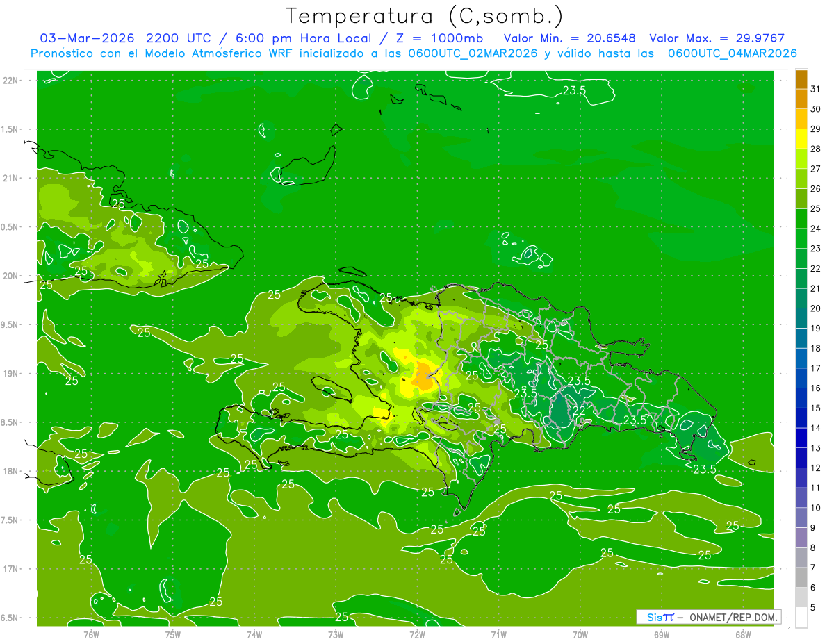Click the '0600UTC_02MAR2026' initialization time text
This screenshot has width=834, height=644.
coord(473,53)
